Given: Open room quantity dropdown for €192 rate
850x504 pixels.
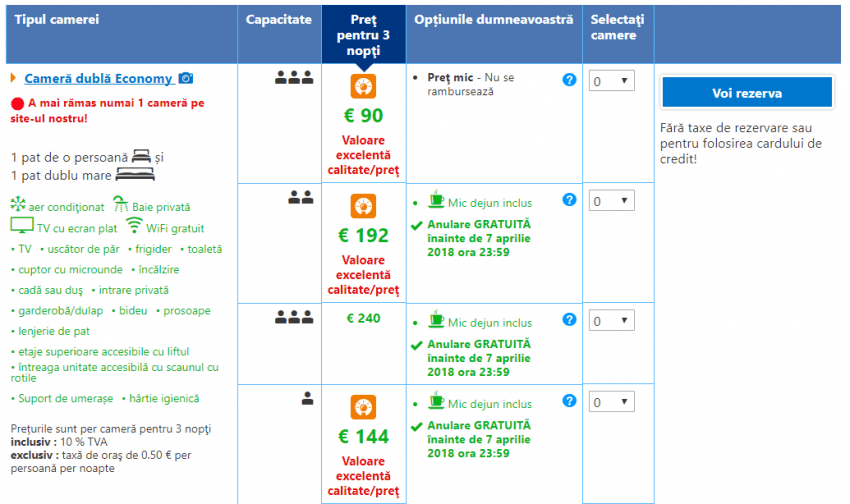Looking at the screenshot, I should pyautogui.click(x=611, y=201).
